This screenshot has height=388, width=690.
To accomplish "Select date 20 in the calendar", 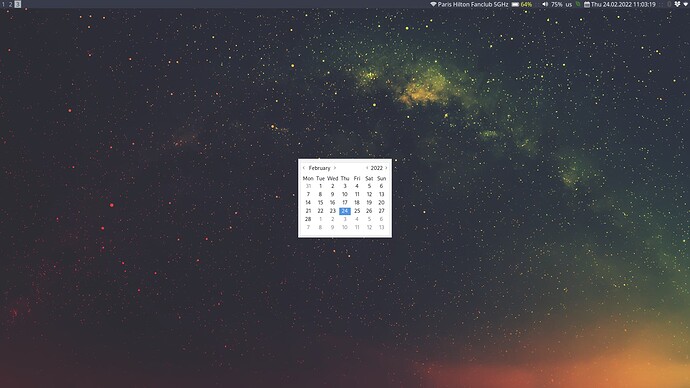I will tap(382, 203).
